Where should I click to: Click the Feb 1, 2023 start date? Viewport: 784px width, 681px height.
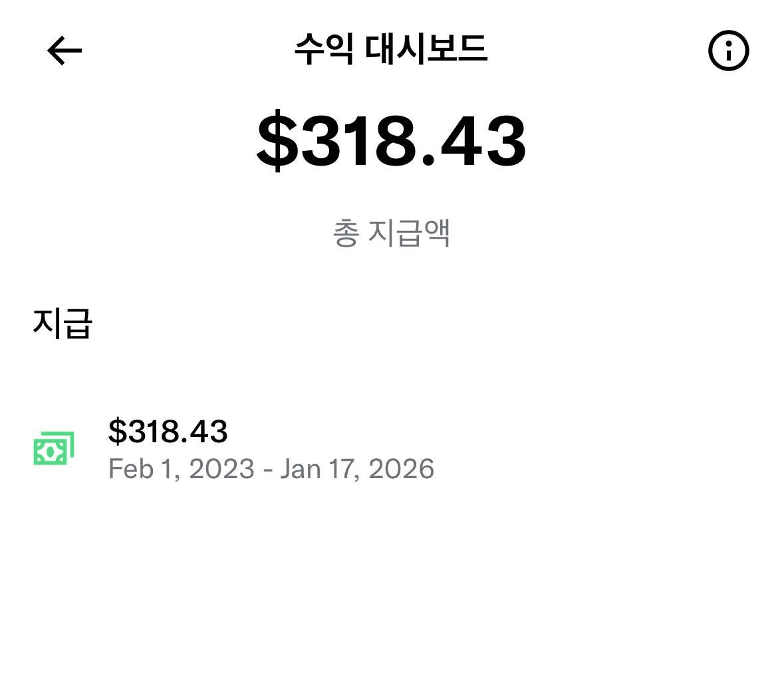(x=181, y=469)
